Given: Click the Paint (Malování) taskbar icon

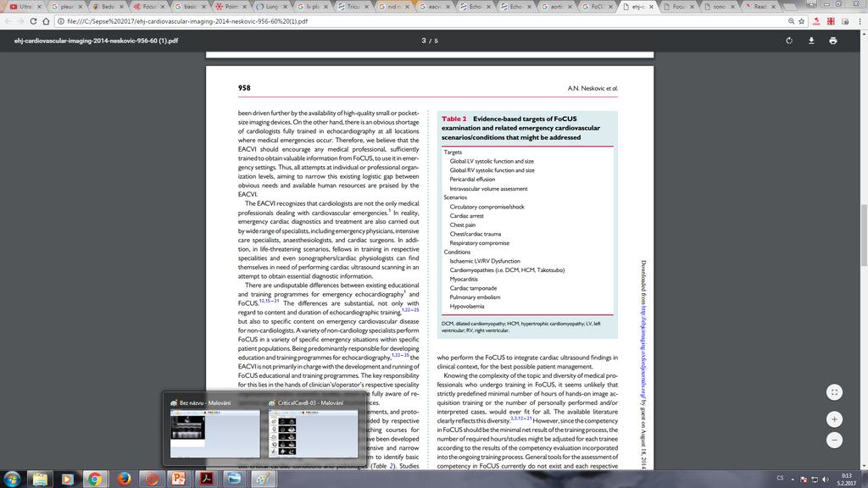Looking at the screenshot, I should click(x=263, y=479).
